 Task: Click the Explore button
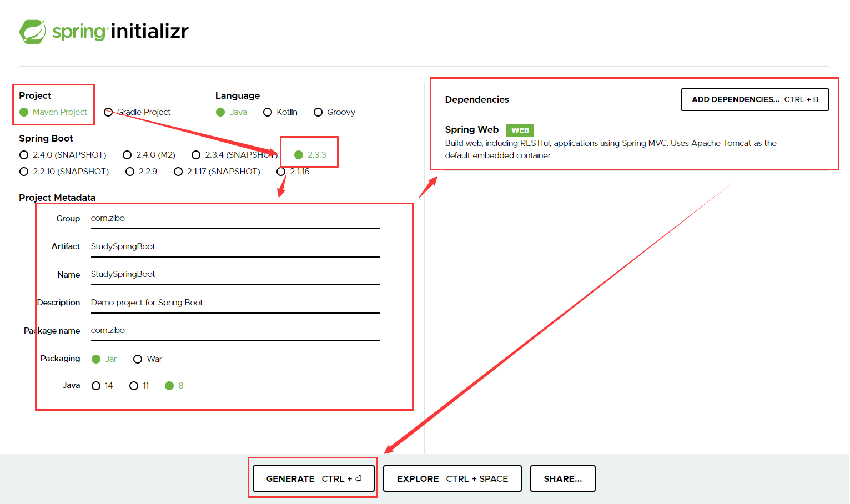tap(452, 478)
